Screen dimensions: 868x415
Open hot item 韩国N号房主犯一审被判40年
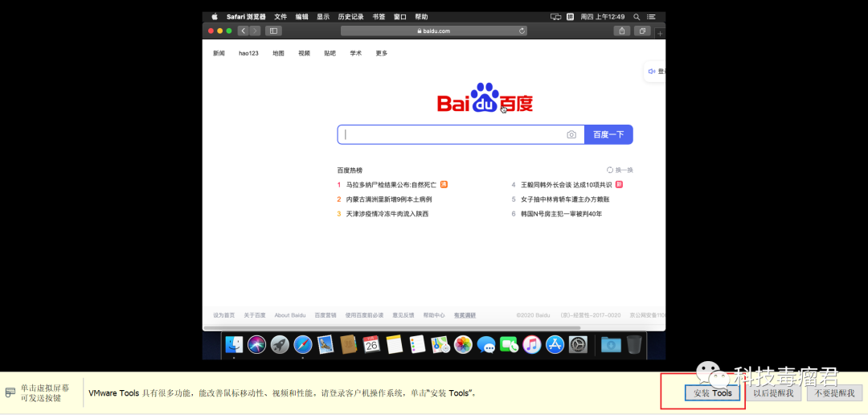point(561,213)
